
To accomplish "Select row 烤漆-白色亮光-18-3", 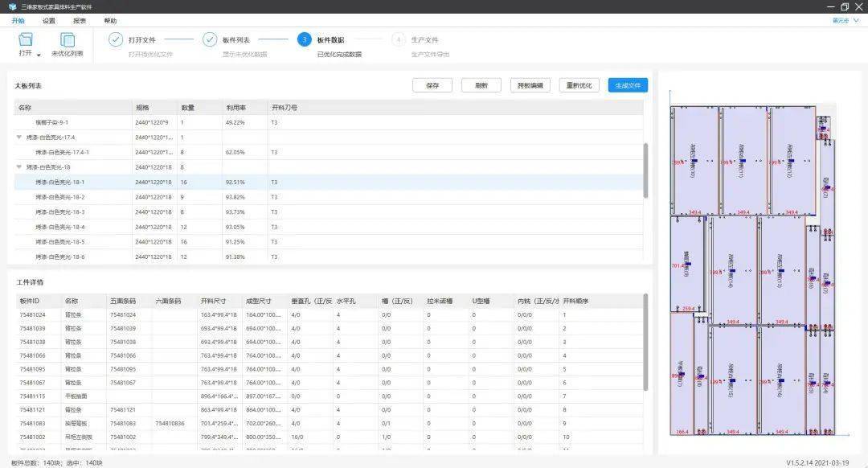I will [x=329, y=212].
